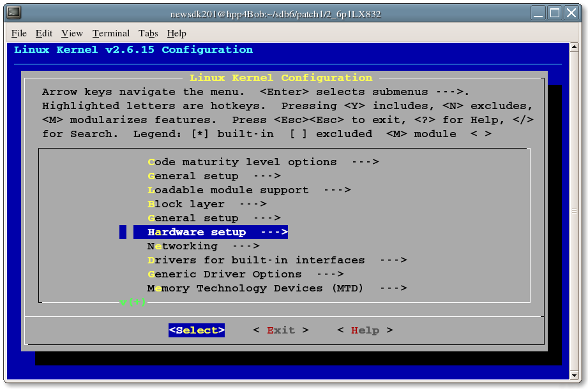The image size is (588, 389).
Task: Open the Tabs menu
Action: coord(148,33)
